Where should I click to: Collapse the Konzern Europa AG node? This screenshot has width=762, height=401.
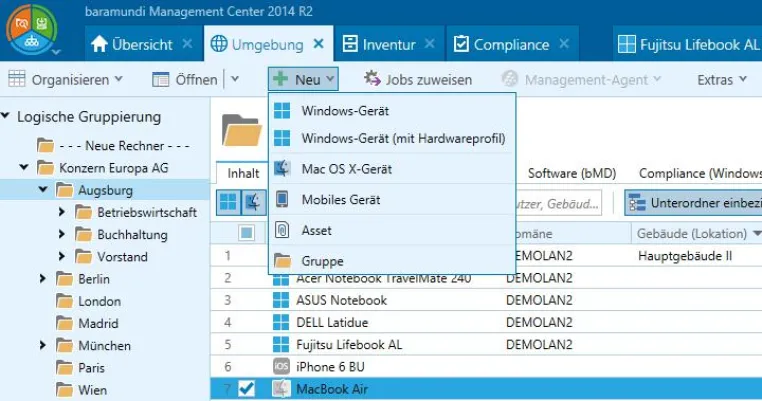coord(24,167)
